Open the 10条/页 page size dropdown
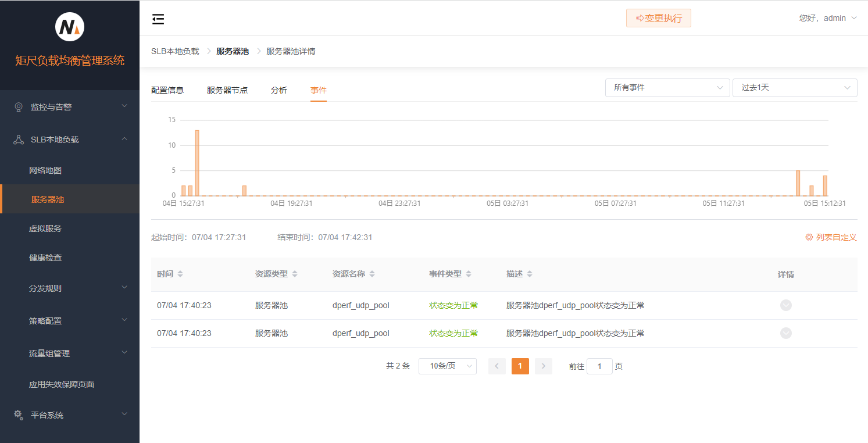Viewport: 868px width, 443px height. click(447, 366)
